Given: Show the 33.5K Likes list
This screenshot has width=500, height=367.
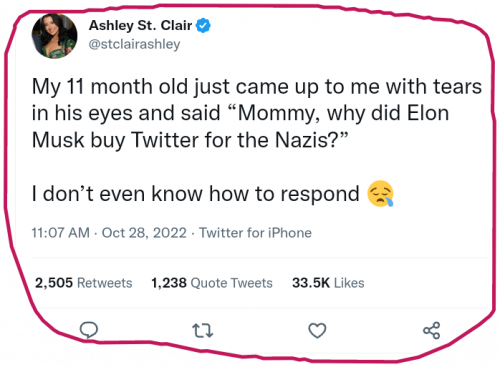Looking at the screenshot, I should [x=328, y=283].
